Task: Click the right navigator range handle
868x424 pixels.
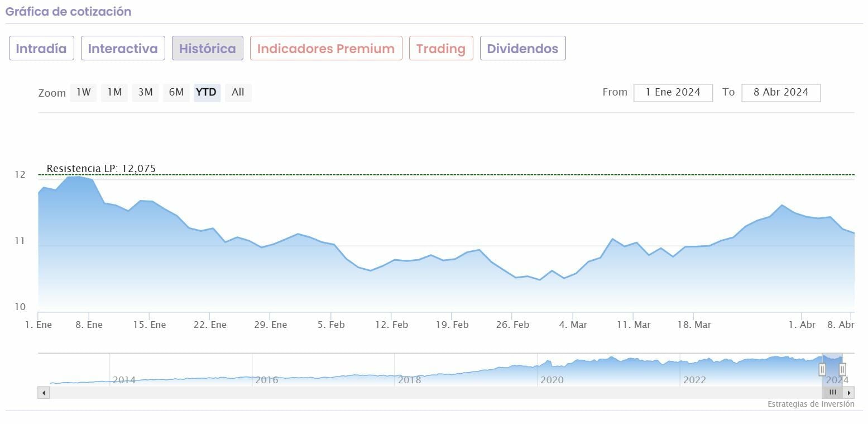Action: (842, 369)
